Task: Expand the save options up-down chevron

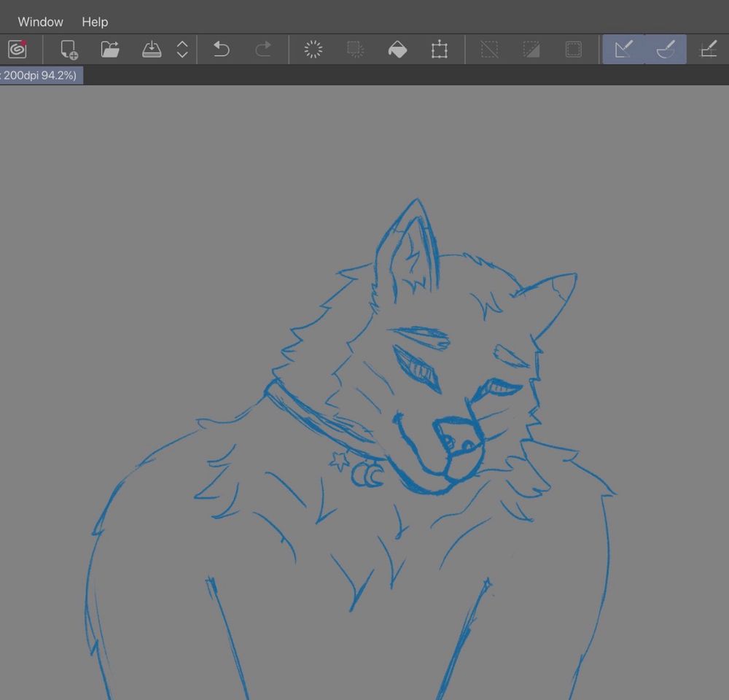Action: (x=182, y=50)
